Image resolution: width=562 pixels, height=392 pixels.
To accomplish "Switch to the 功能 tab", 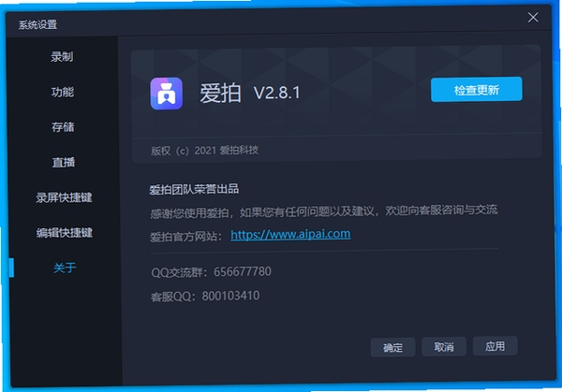I will coord(63,92).
